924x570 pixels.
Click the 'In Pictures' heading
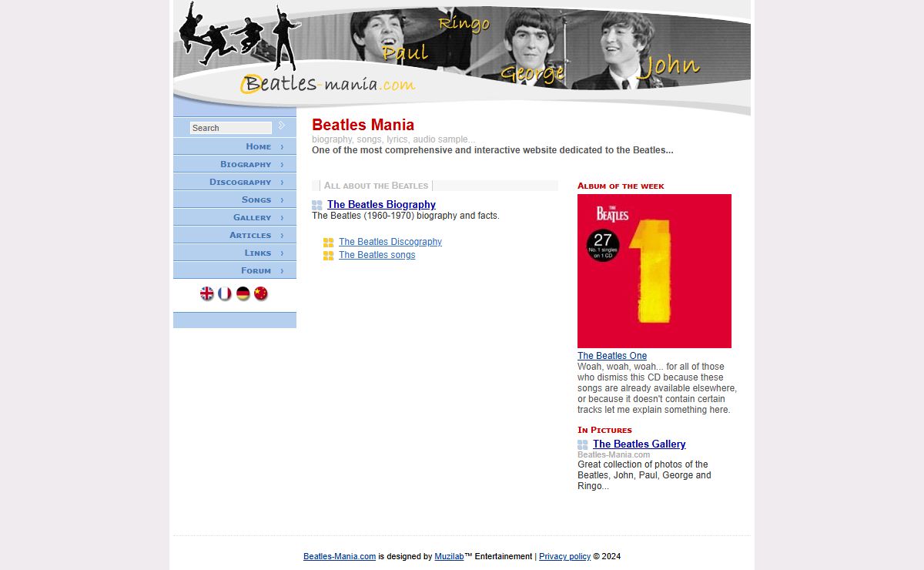[604, 430]
